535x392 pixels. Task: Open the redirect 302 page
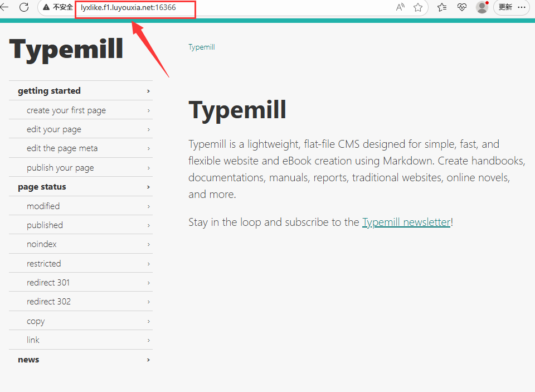[80, 302]
